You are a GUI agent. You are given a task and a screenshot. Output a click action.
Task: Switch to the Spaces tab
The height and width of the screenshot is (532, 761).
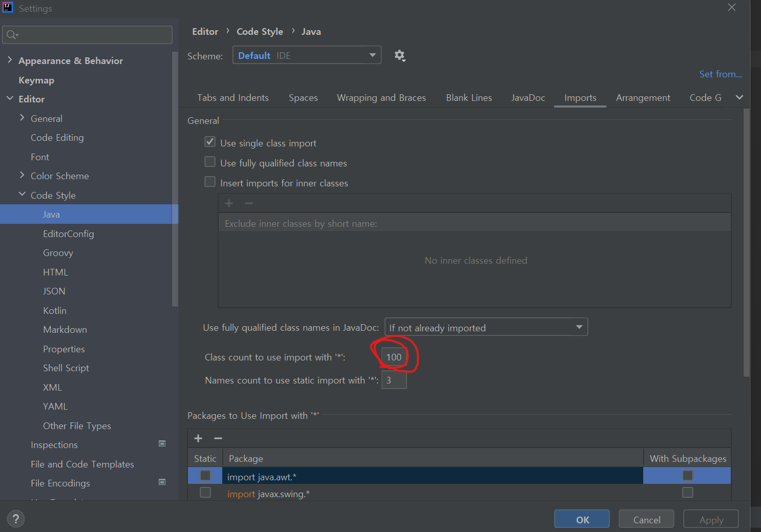tap(303, 98)
